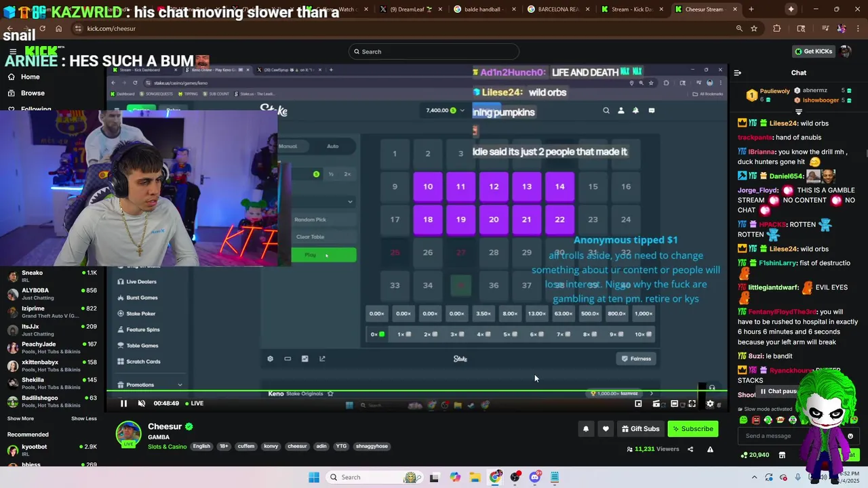Open the Windows Start menu
Viewport: 868px width, 488px height.
click(313, 477)
